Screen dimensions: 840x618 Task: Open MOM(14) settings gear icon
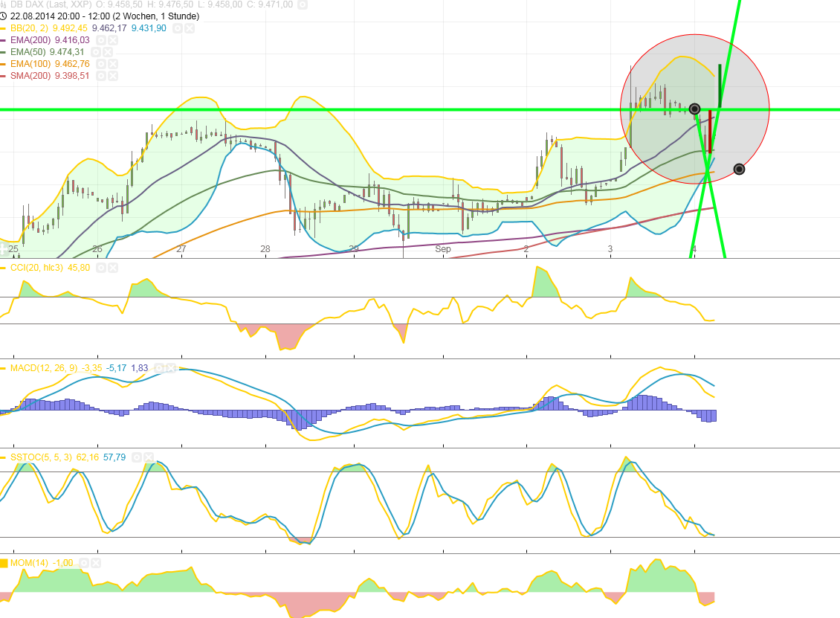(x=84, y=563)
